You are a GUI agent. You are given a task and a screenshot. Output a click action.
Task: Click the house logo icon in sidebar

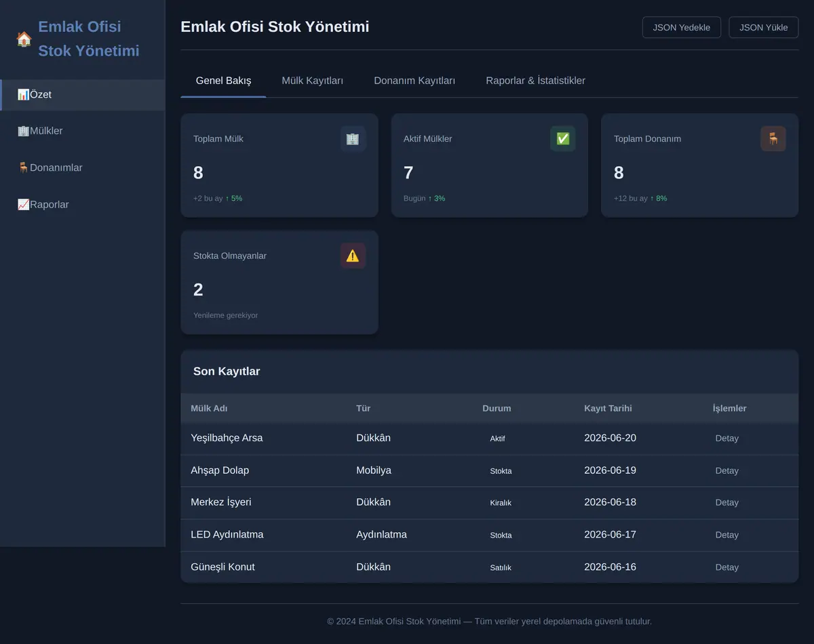click(x=24, y=39)
